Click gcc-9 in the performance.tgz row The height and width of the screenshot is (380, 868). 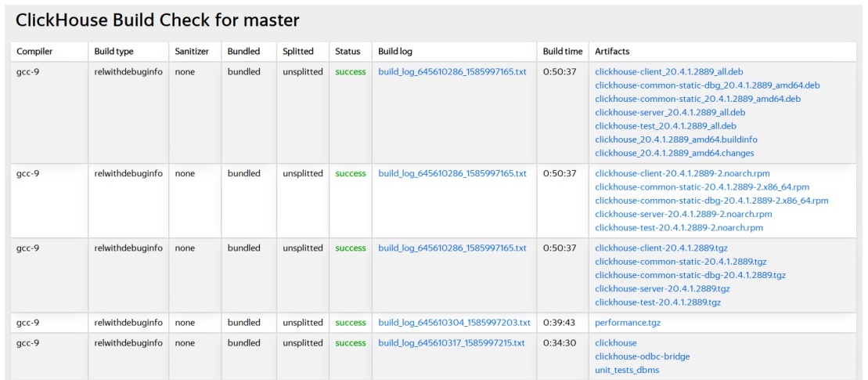27,322
